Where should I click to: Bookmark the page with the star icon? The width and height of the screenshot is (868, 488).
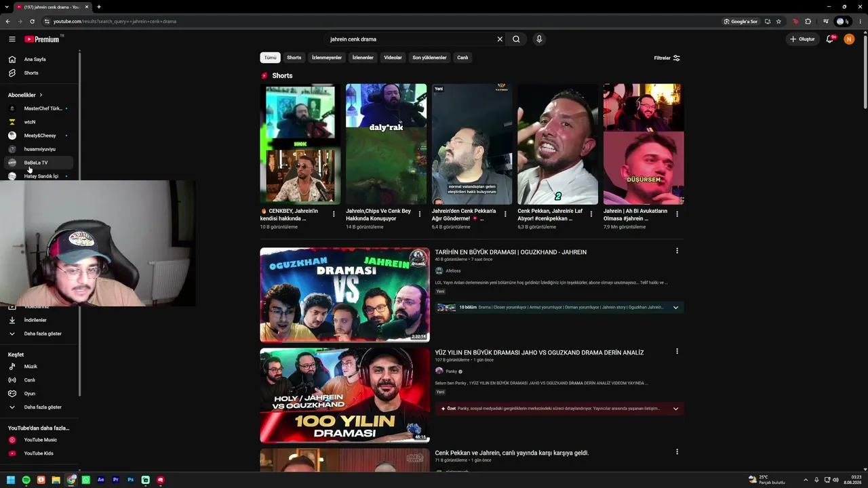click(x=778, y=22)
